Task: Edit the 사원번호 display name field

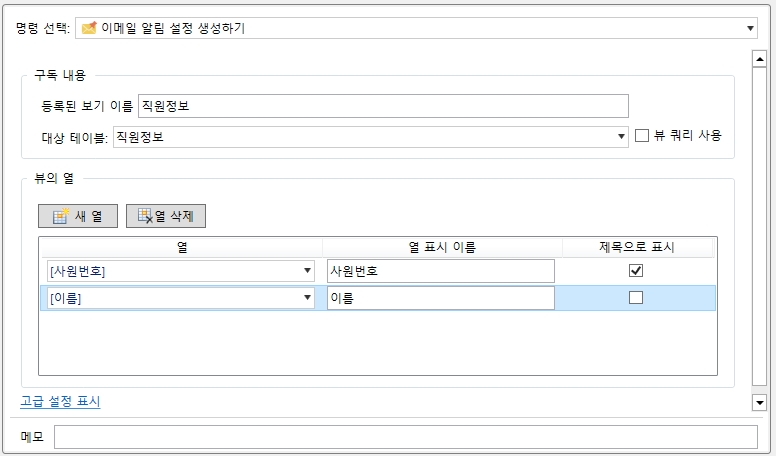Action: [440, 271]
